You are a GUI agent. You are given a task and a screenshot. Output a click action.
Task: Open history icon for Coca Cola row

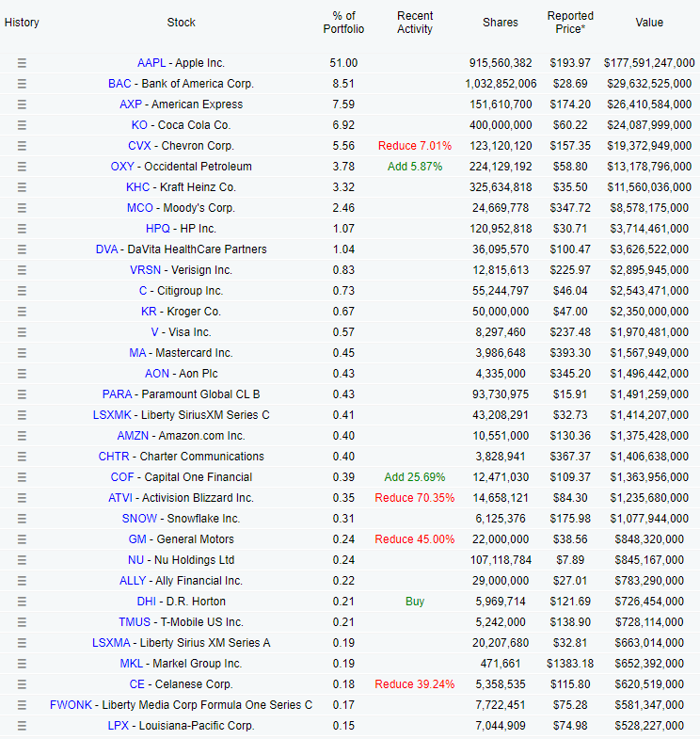click(x=22, y=125)
